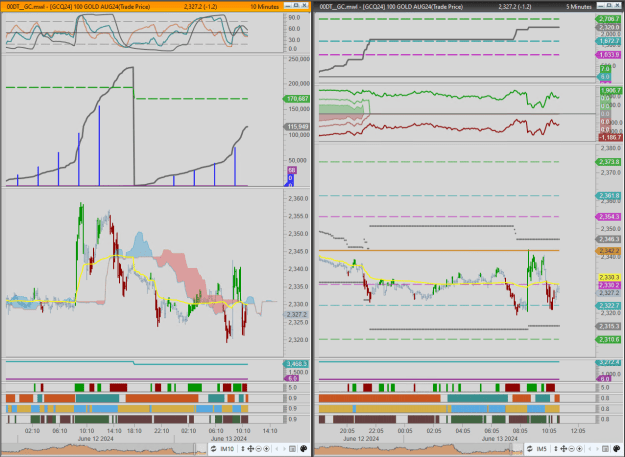Viewport: 625px width, 457px height.
Task: Click the teal 2,361.8 level label
Action: (x=608, y=196)
